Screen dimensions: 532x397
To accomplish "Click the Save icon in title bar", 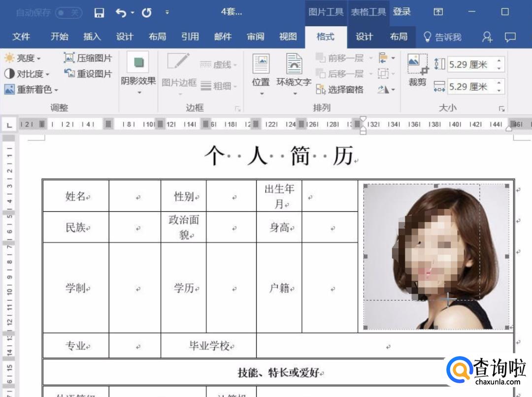I will (x=99, y=13).
